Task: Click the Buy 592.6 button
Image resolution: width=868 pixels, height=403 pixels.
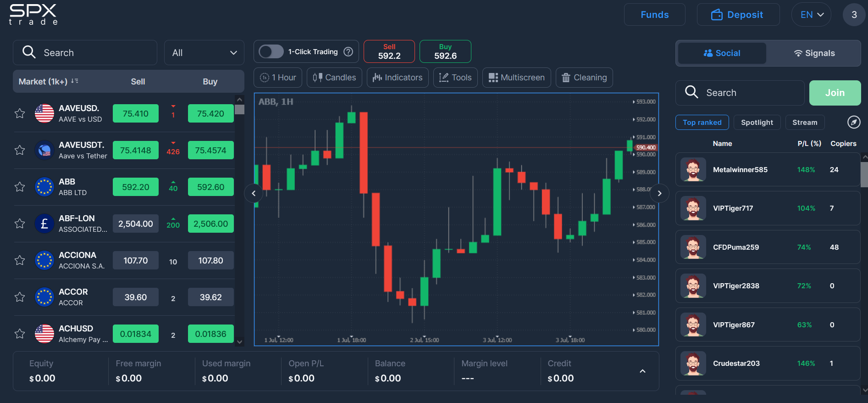Action: (x=445, y=51)
